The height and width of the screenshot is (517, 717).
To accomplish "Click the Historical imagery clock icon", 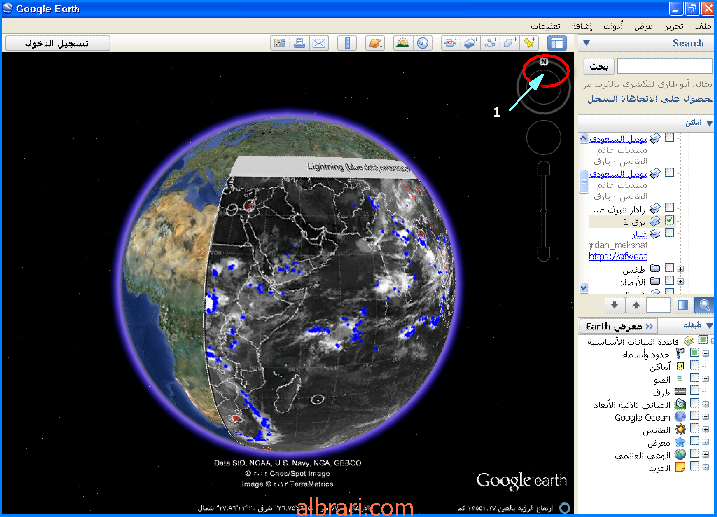I will (x=423, y=43).
